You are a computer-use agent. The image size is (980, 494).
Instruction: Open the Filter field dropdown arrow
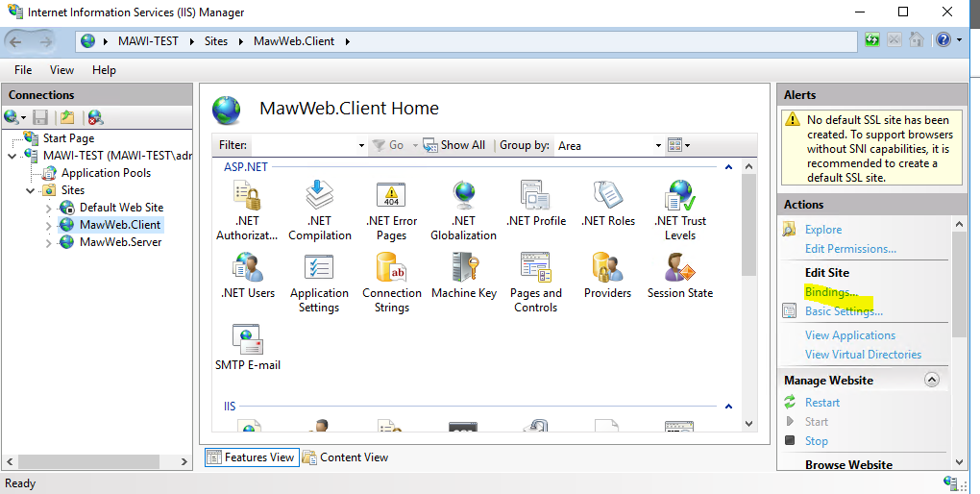[361, 145]
